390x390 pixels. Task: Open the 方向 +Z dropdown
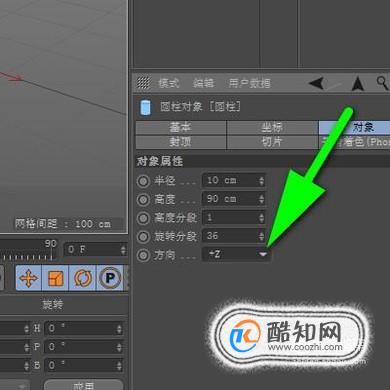(x=236, y=254)
